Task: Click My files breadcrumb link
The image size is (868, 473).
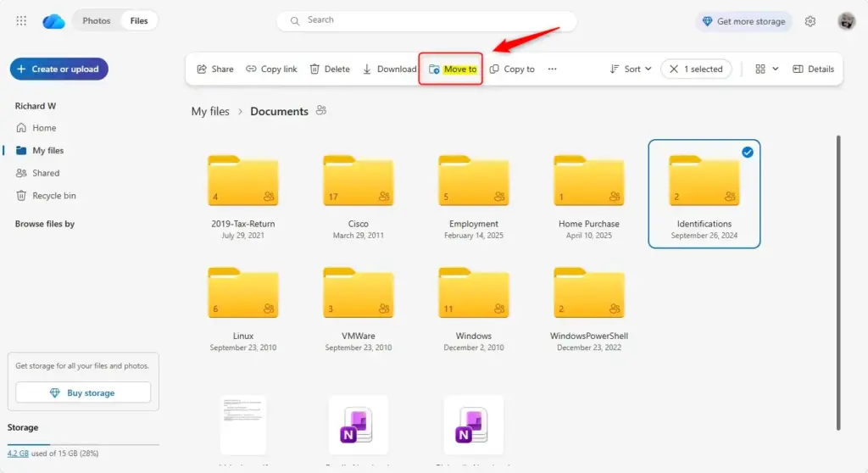Action: [x=210, y=111]
